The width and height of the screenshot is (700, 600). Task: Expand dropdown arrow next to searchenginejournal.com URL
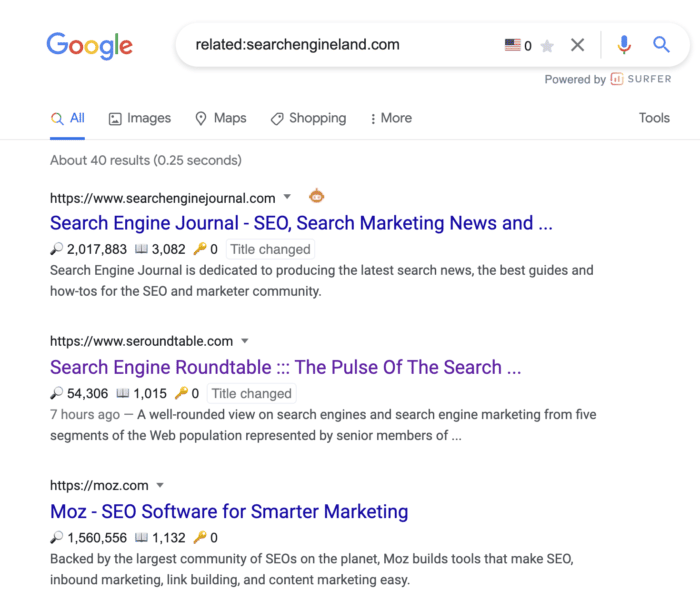point(288,197)
